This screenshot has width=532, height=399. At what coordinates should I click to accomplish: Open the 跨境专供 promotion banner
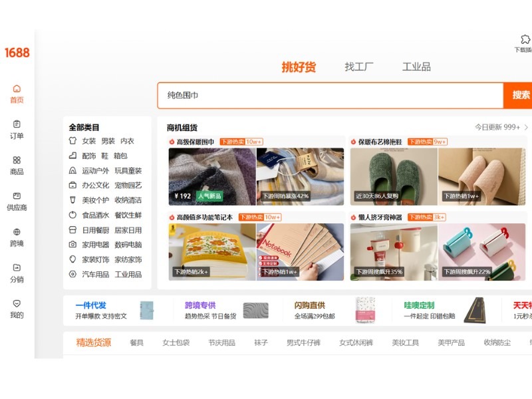click(226, 311)
